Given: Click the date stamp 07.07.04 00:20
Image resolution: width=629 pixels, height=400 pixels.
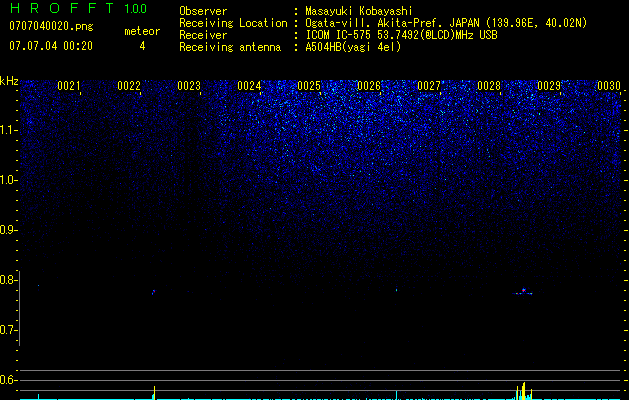Looking at the screenshot, I should click(51, 46).
